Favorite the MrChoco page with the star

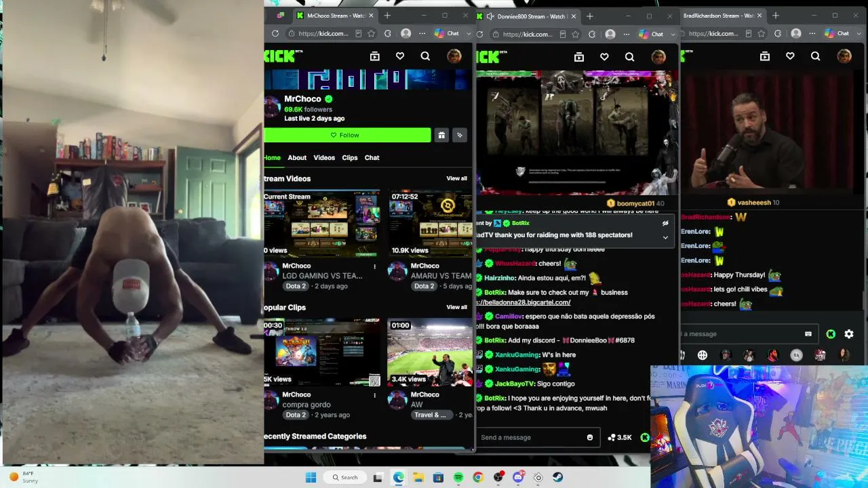tap(372, 33)
